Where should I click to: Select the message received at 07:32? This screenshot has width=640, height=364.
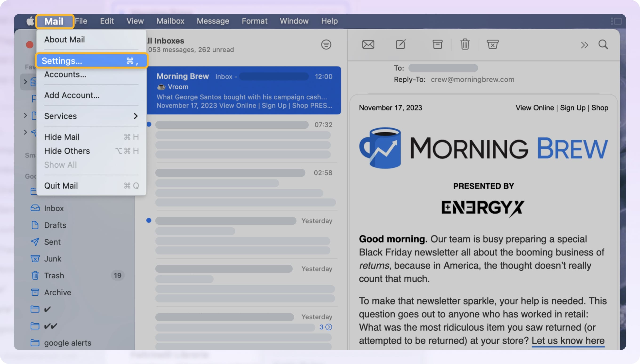(x=244, y=139)
